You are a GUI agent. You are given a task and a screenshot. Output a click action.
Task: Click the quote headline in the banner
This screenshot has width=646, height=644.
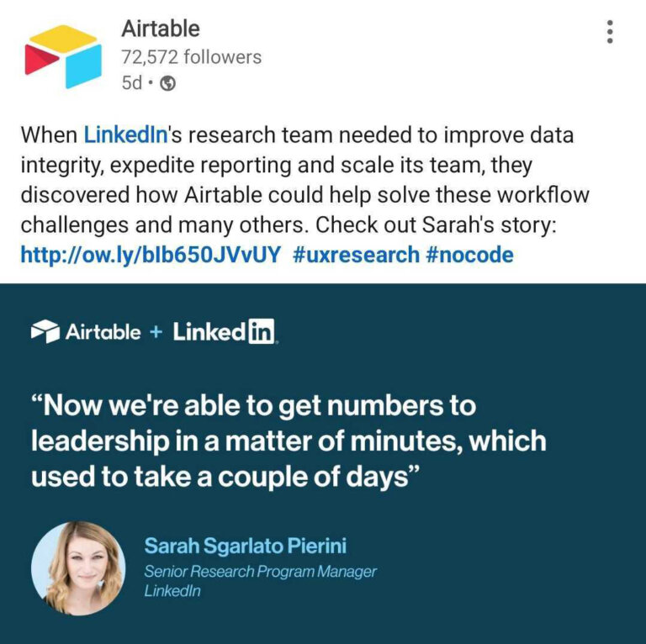pyautogui.click(x=288, y=441)
